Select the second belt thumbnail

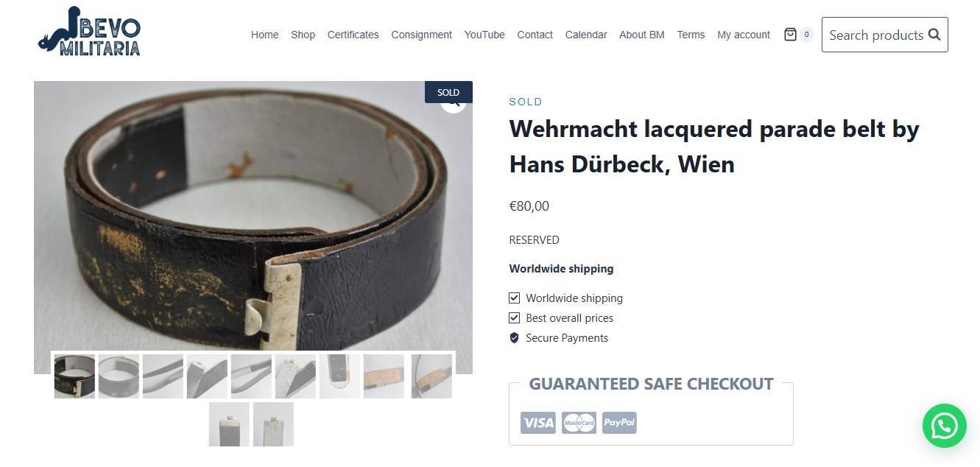click(119, 376)
